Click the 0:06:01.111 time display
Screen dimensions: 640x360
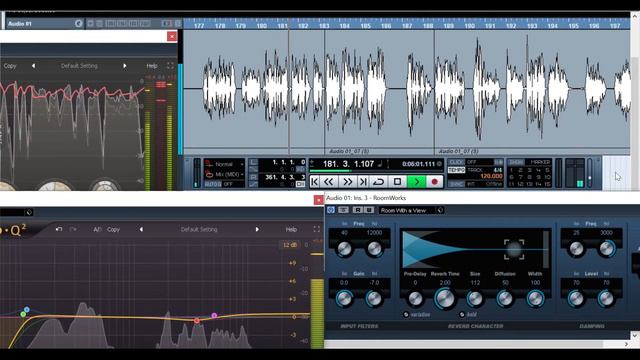click(418, 164)
